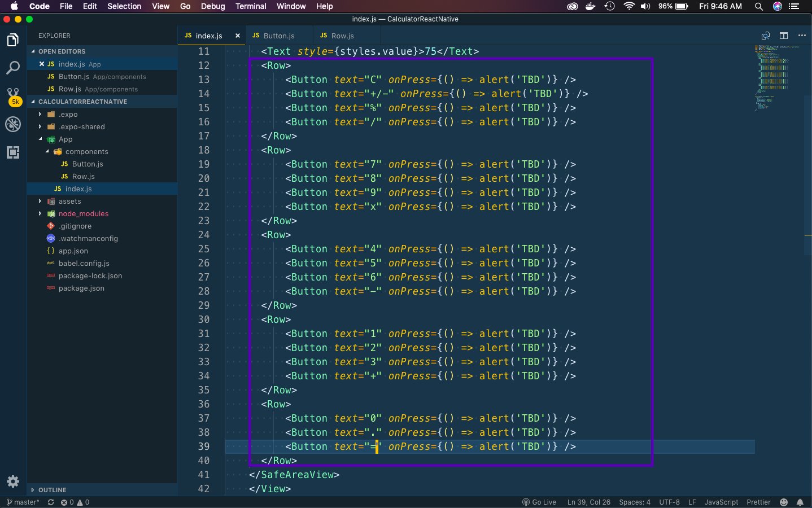Open notifications bell in status bar
This screenshot has width=812, height=508.
click(800, 502)
